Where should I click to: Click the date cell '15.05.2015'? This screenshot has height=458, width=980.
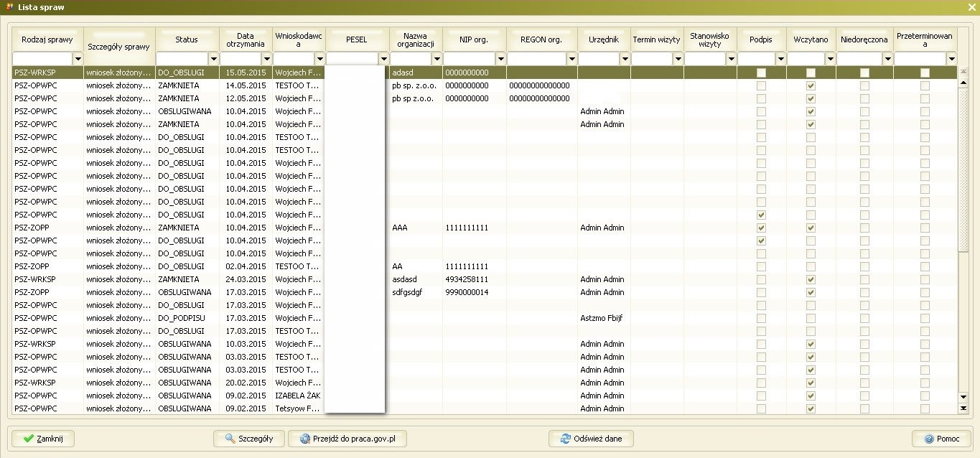click(x=246, y=73)
